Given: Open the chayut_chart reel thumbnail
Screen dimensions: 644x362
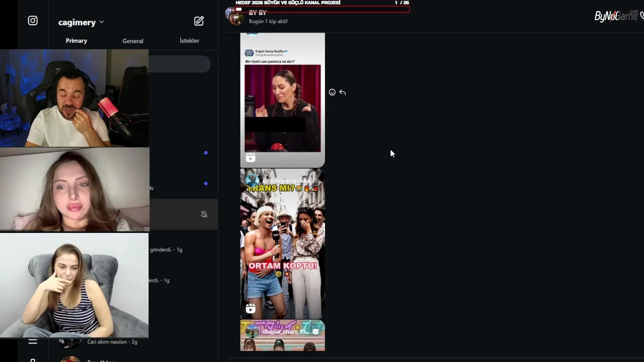Looking at the screenshot, I should (x=282, y=335).
